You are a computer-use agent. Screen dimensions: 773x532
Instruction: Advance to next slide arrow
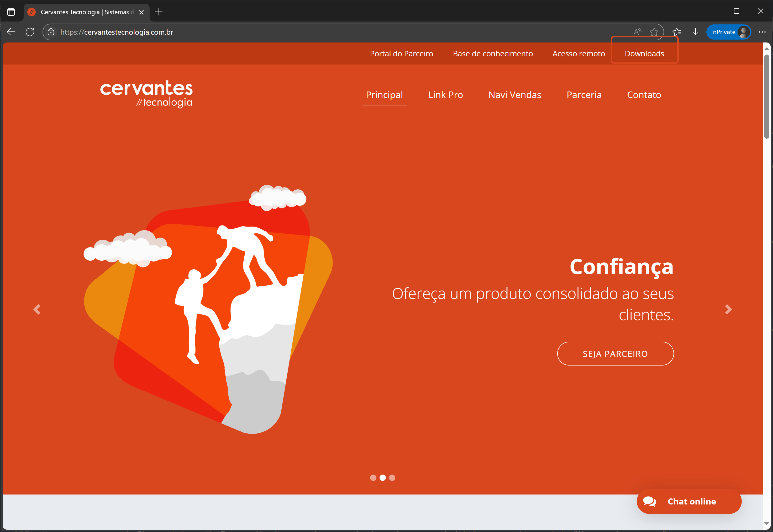[x=728, y=309]
